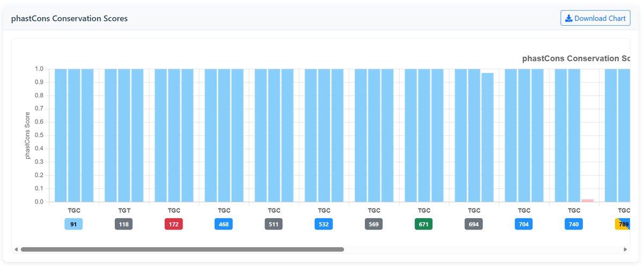Select the position badge 91
Image resolution: width=644 pixels, height=266 pixels.
tap(74, 224)
